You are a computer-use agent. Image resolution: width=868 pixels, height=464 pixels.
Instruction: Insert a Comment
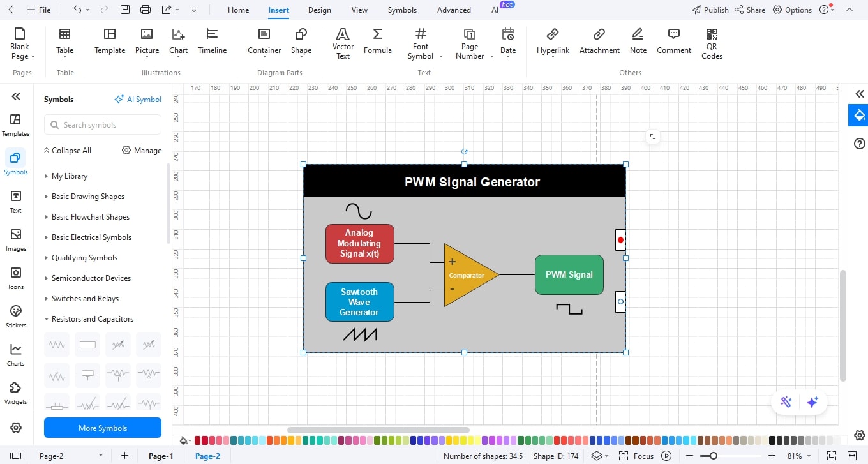click(673, 43)
